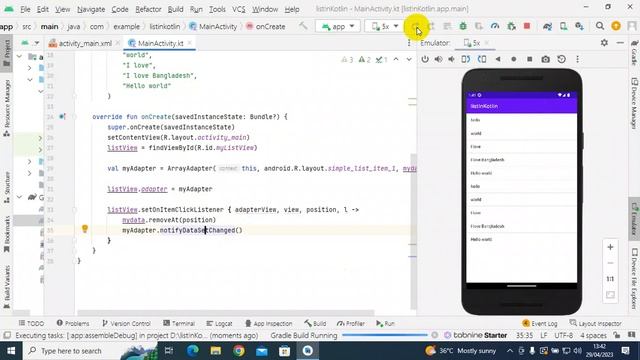Open the Problems tool window
The image size is (640, 360).
pyautogui.click(x=73, y=323)
